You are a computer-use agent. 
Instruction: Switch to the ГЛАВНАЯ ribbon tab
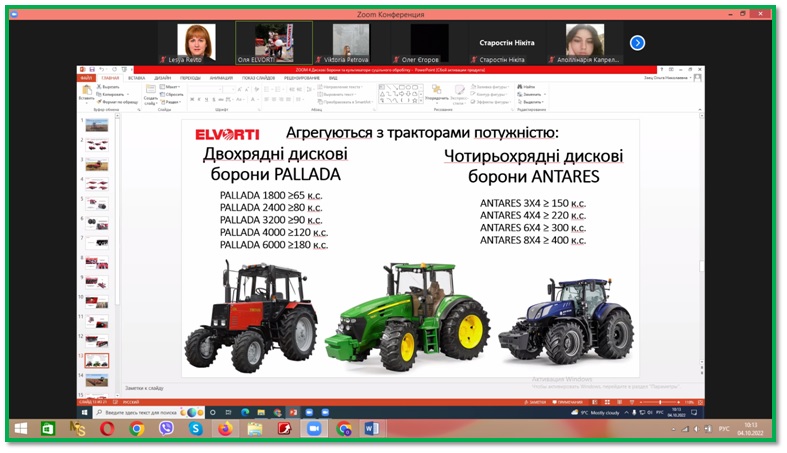click(110, 78)
